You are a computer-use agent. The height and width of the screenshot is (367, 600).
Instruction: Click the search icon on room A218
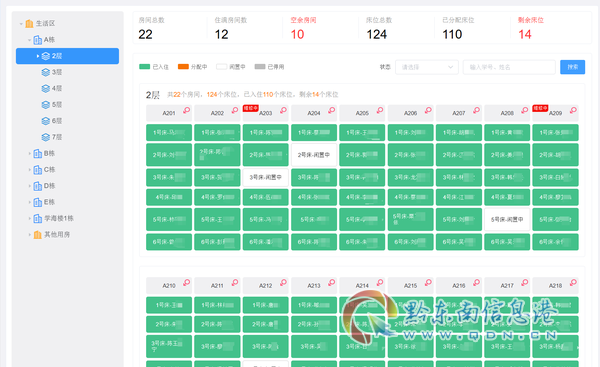(573, 282)
